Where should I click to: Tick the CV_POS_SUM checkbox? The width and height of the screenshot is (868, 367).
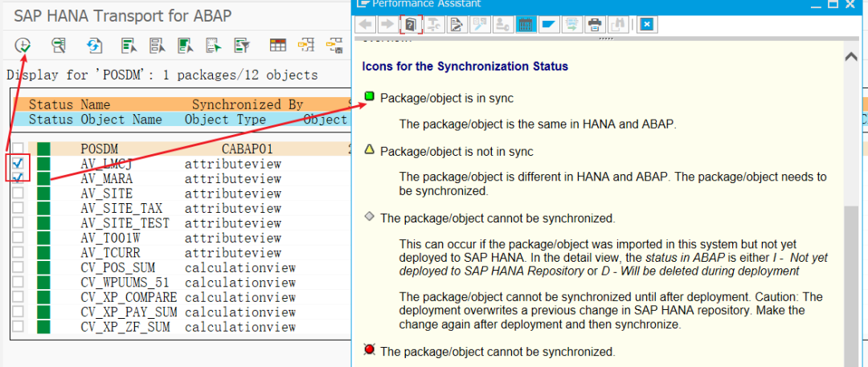coord(18,267)
